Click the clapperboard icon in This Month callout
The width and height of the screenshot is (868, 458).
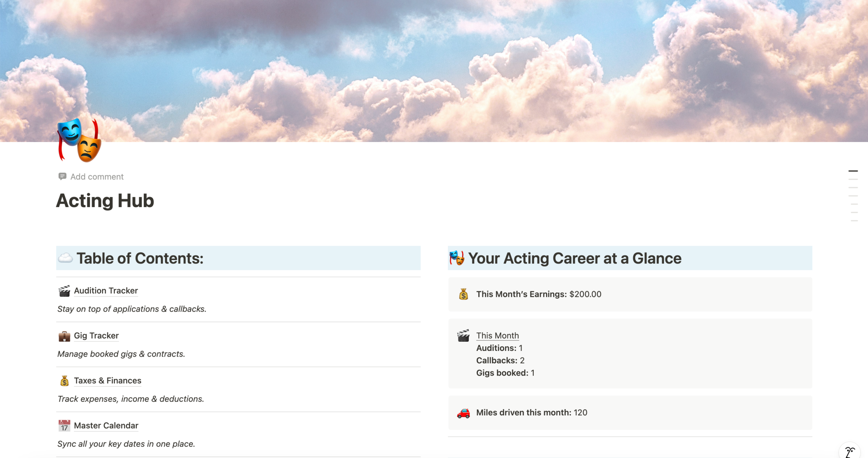pyautogui.click(x=463, y=336)
